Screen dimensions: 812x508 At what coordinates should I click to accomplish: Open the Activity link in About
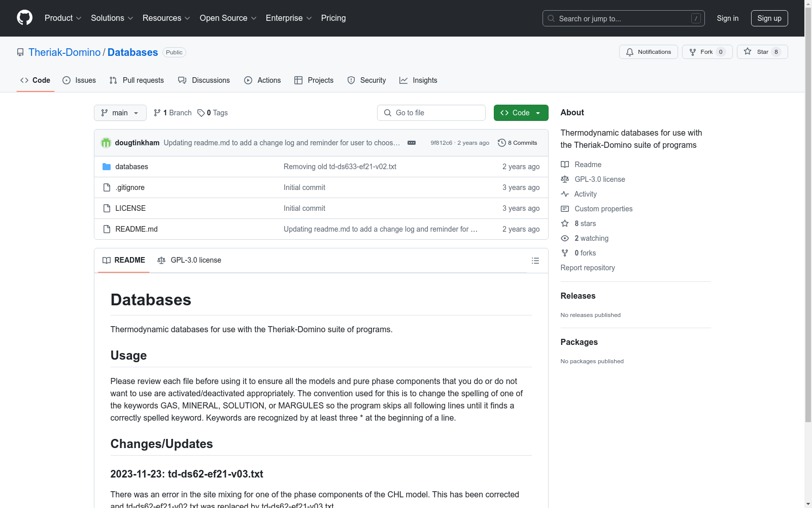tap(585, 194)
